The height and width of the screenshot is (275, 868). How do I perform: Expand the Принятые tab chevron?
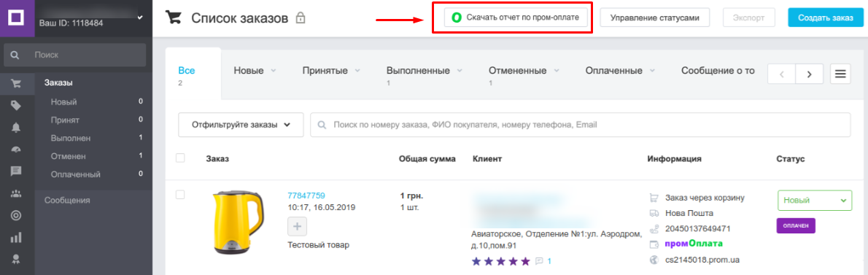coord(357,71)
